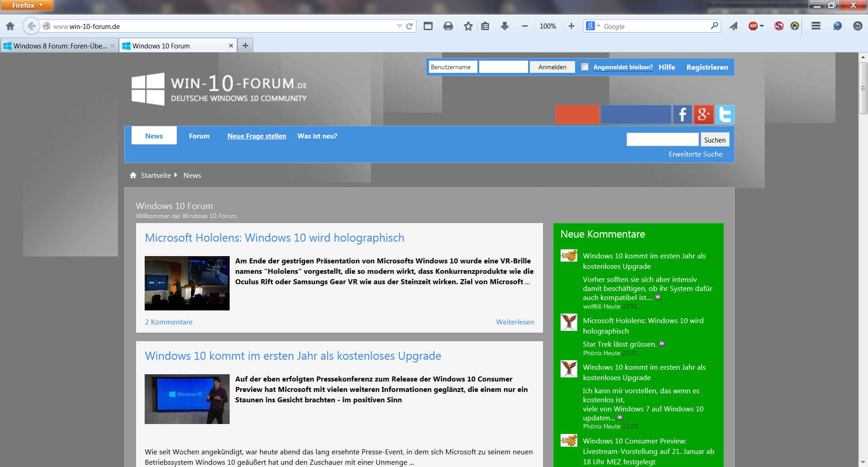Close the Windows 8 Forum tab

(113, 46)
